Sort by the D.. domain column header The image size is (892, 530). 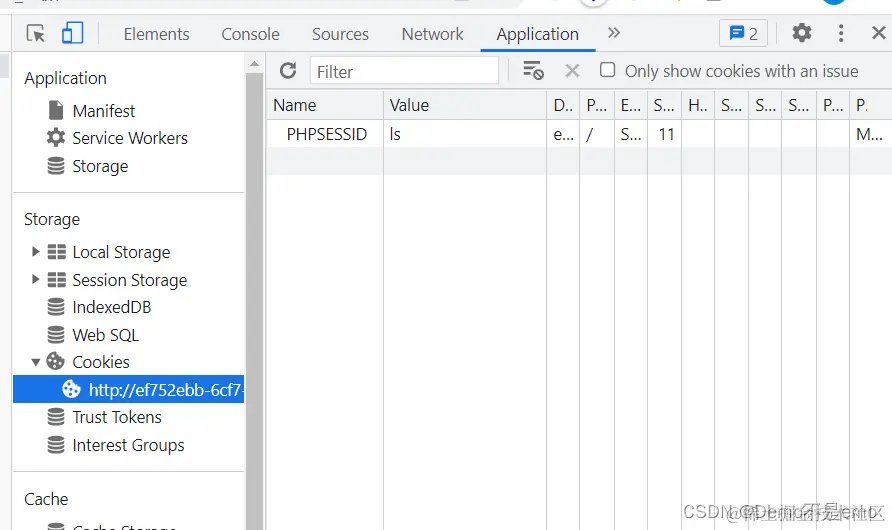[x=563, y=105]
